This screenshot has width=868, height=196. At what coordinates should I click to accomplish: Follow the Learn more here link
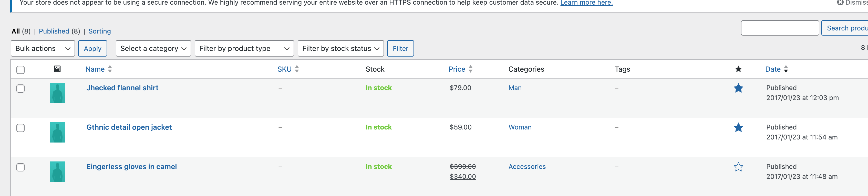point(586,3)
